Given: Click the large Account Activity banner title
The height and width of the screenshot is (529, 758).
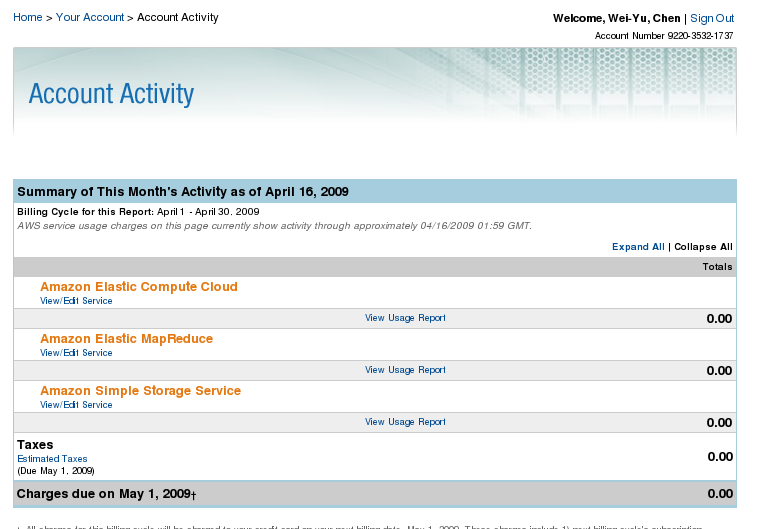Looking at the screenshot, I should [111, 94].
